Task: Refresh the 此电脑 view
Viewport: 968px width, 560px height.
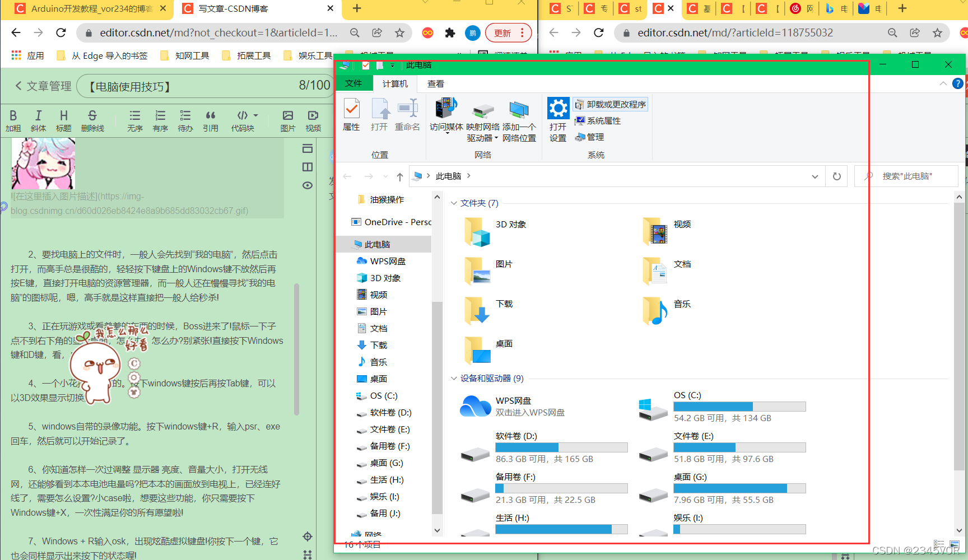Action: tap(836, 176)
